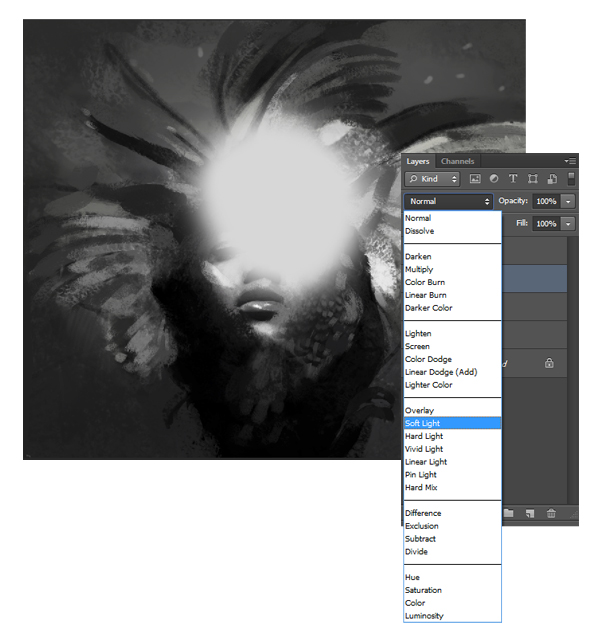600x643 pixels.
Task: Filter layers by smart object icon
Action: (552, 178)
